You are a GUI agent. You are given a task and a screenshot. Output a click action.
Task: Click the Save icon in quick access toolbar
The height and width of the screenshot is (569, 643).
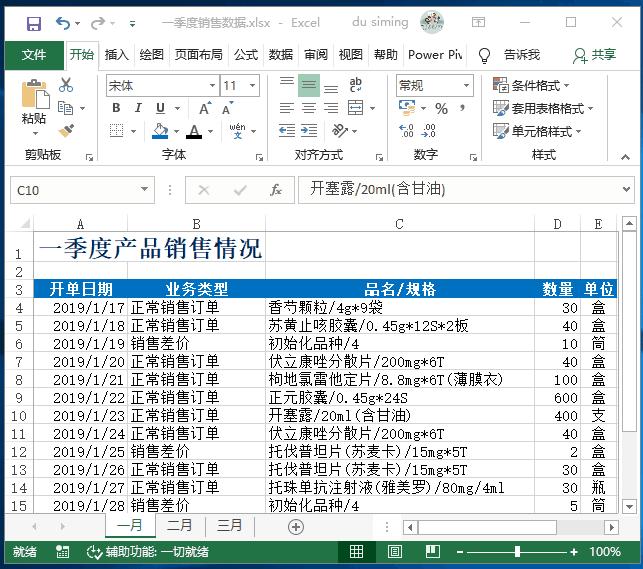pyautogui.click(x=34, y=23)
